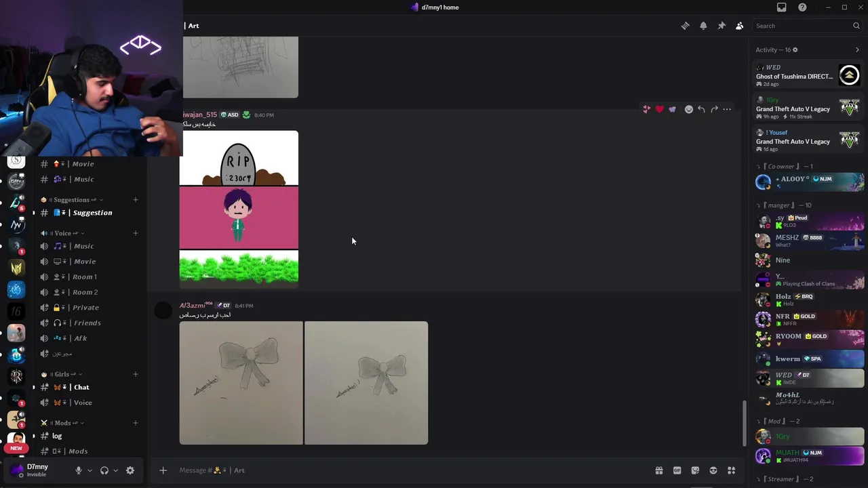Open the Threads icon in channel header
868x488 pixels.
[x=685, y=26]
